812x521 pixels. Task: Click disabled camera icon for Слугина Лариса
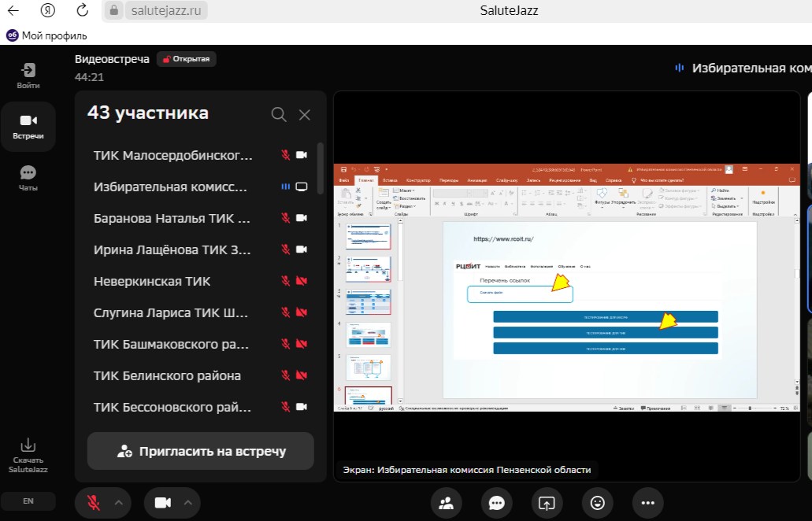(302, 312)
